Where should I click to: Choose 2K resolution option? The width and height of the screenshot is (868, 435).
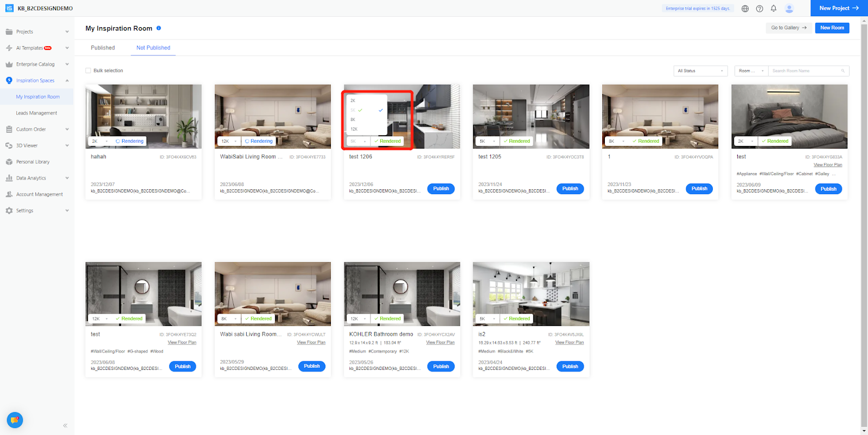[353, 101]
